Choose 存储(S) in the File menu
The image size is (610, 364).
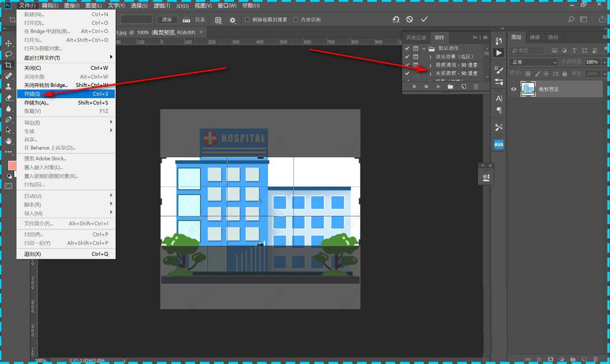(66, 94)
